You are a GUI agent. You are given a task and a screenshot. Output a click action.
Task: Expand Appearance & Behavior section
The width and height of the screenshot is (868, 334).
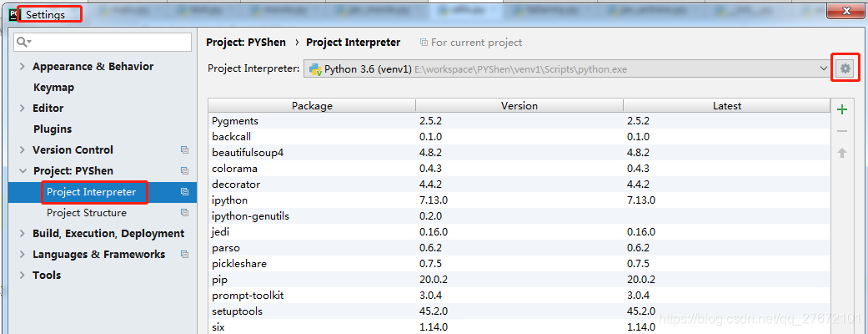[23, 67]
